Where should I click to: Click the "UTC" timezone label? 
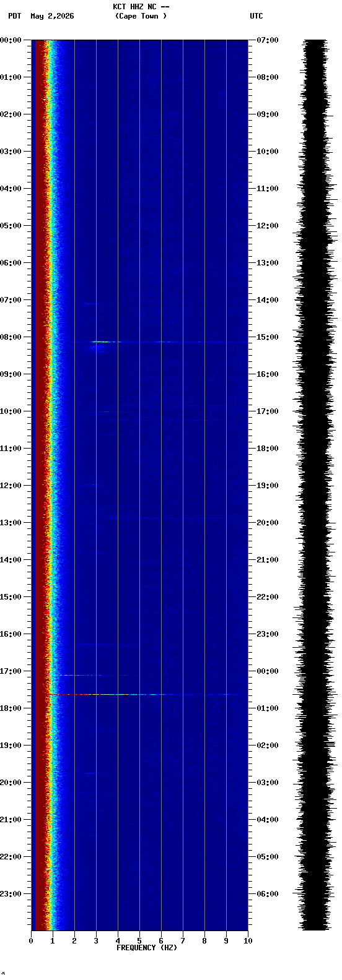[256, 16]
